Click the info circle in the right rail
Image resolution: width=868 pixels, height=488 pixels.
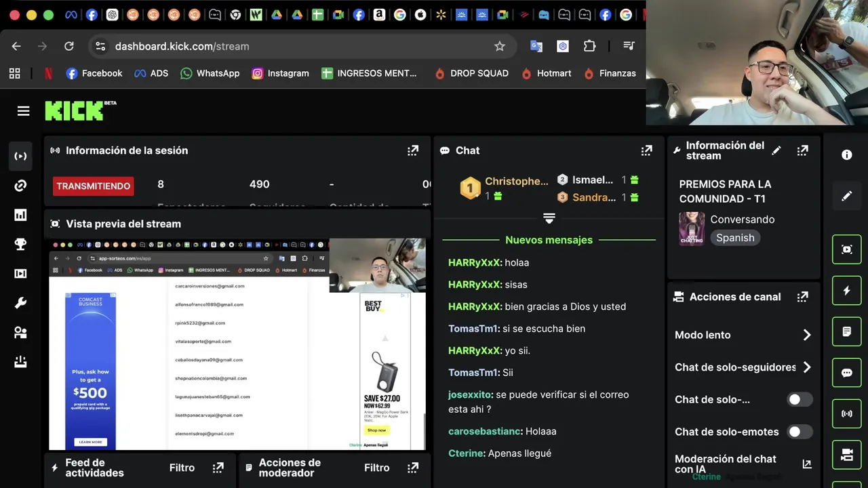pyautogui.click(x=846, y=155)
